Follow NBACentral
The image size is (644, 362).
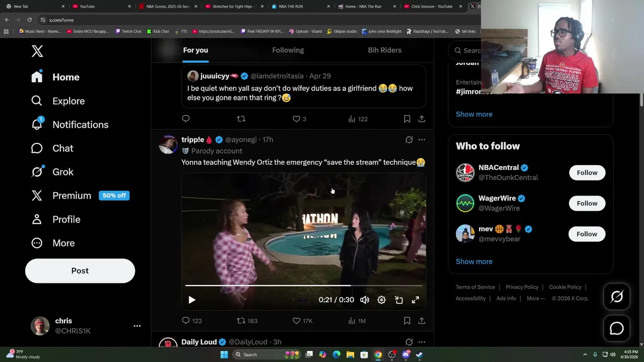[x=587, y=172]
